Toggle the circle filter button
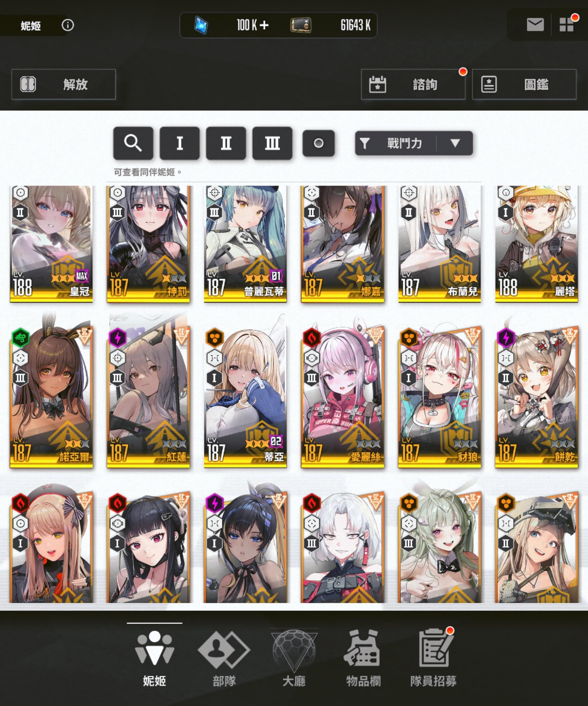This screenshot has width=588, height=706. coord(318,143)
